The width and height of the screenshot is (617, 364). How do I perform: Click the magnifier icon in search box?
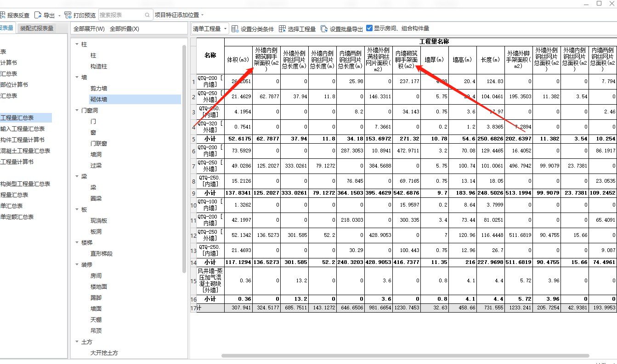147,15
